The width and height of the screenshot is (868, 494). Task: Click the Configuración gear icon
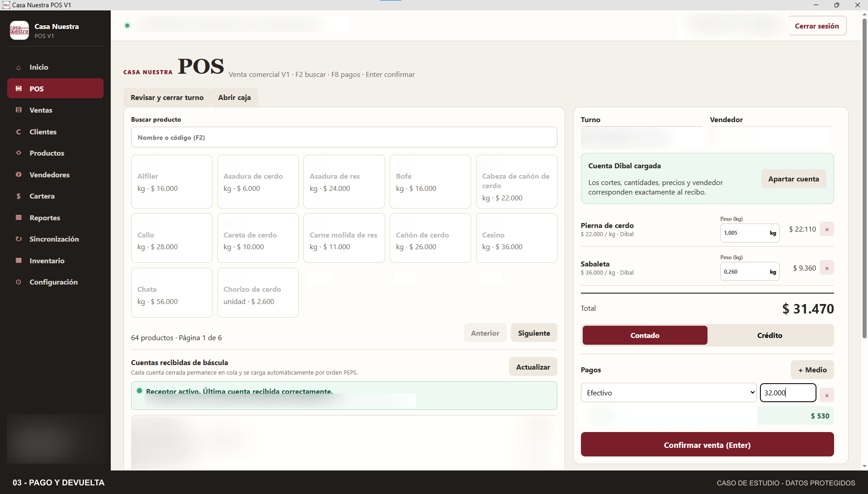(x=19, y=282)
